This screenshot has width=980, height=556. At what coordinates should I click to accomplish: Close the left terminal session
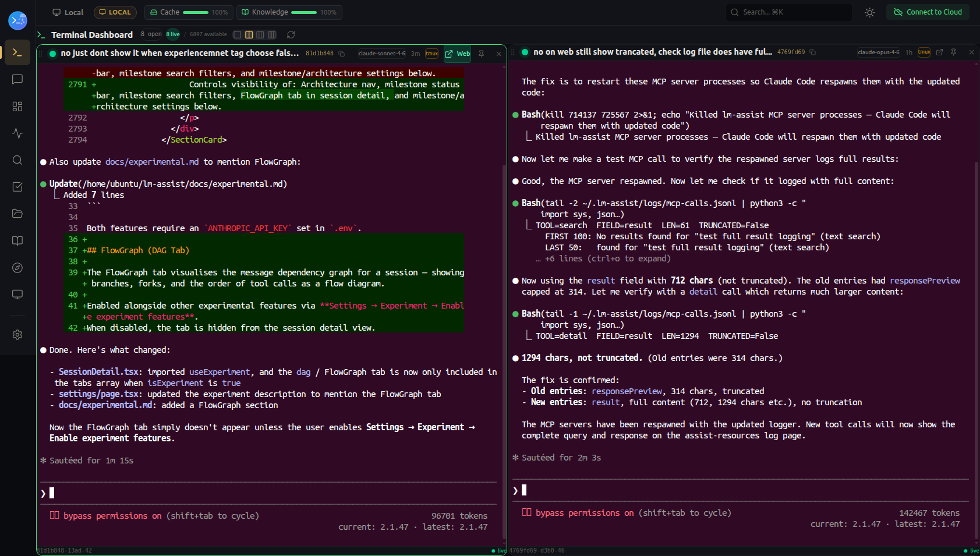click(499, 54)
